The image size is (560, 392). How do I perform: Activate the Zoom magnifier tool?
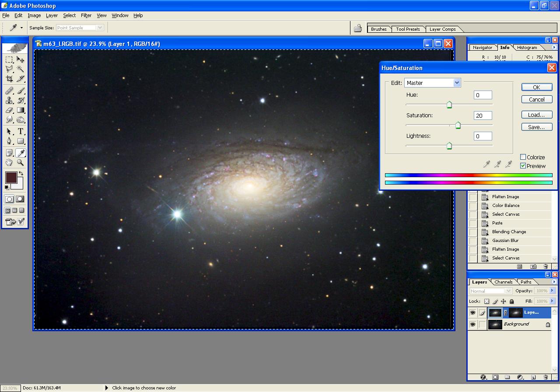[x=20, y=162]
